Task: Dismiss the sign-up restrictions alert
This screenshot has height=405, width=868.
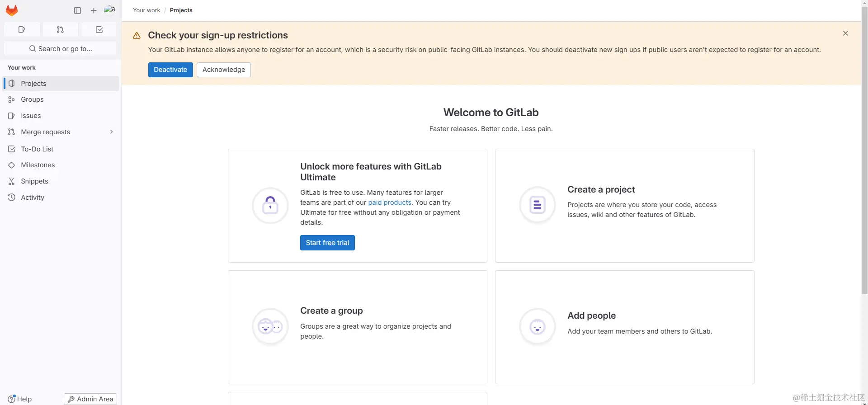Action: pyautogui.click(x=845, y=33)
